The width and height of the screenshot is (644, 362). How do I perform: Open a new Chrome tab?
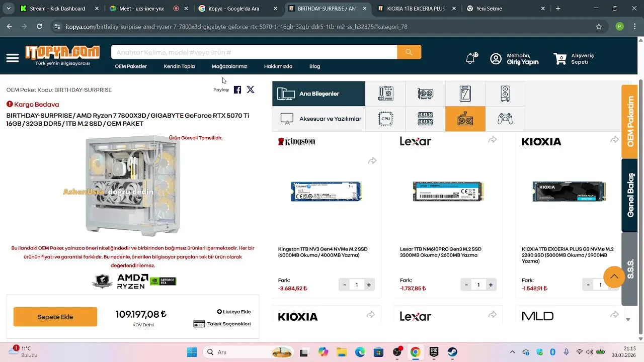click(x=558, y=9)
